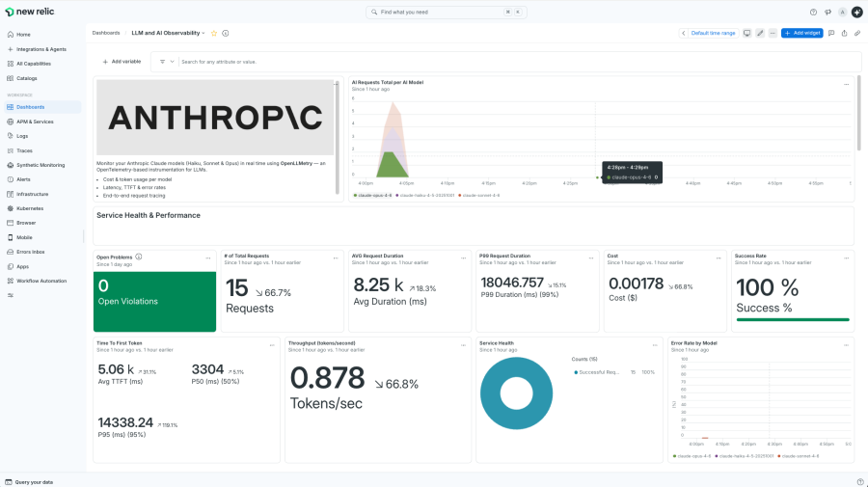The image size is (868, 487).
Task: Open options menu of Service Health widget
Action: coord(655,345)
